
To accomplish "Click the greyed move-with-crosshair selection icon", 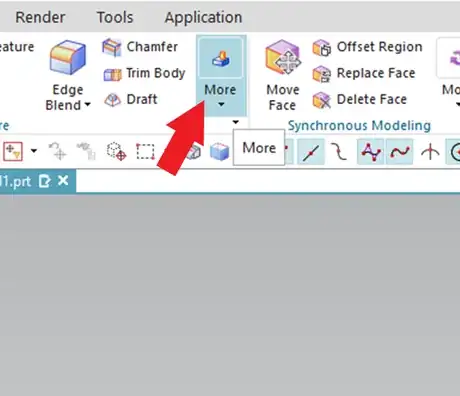I will 58,151.
